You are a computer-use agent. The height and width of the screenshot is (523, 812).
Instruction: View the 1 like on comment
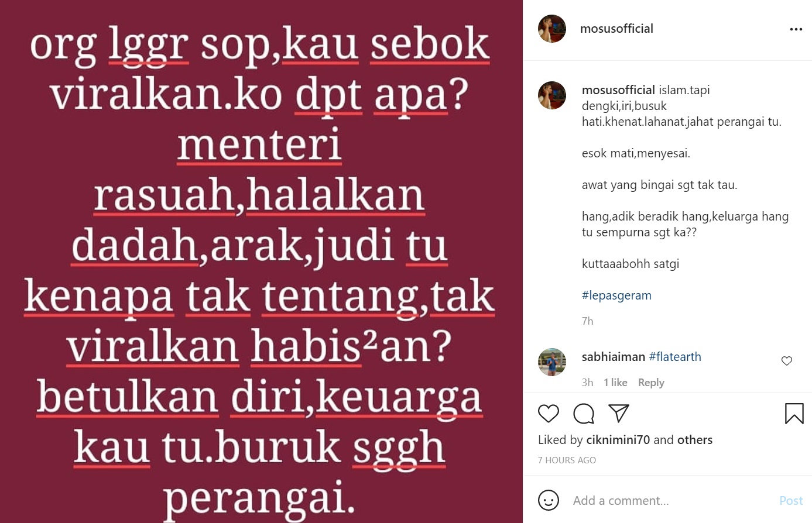click(615, 383)
